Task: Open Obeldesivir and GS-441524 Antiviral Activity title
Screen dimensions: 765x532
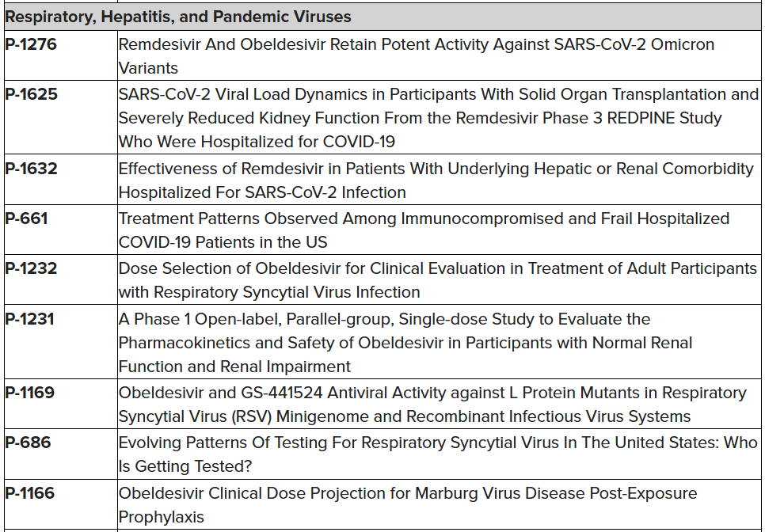Action: (432, 405)
